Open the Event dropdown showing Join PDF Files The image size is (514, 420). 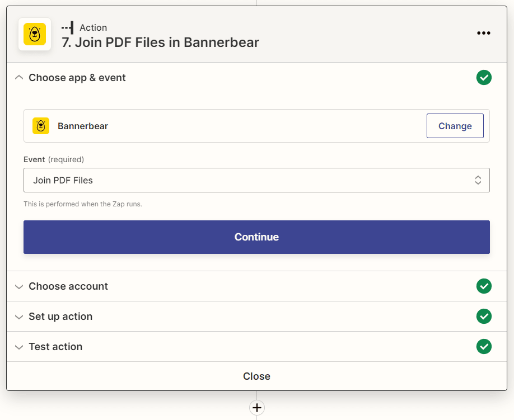tap(256, 180)
